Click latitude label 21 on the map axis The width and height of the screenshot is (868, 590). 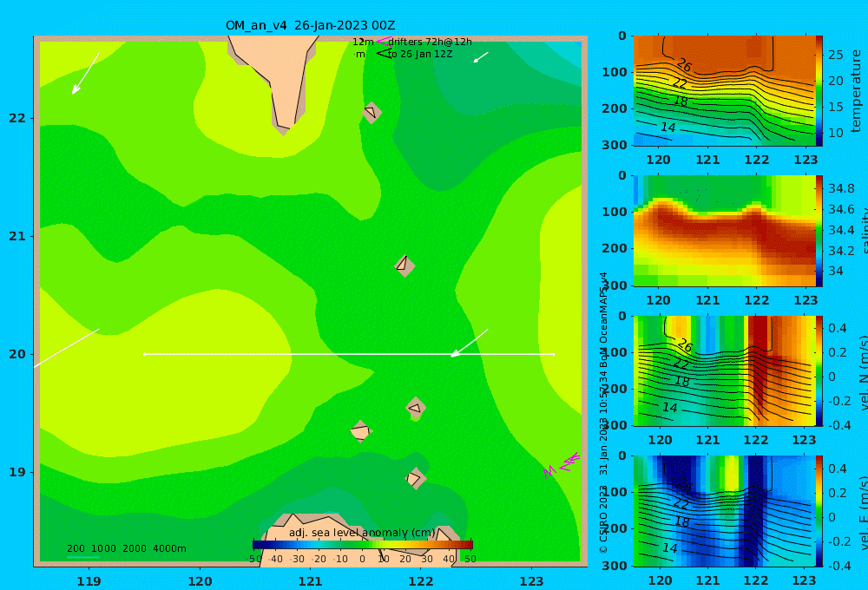(16, 236)
